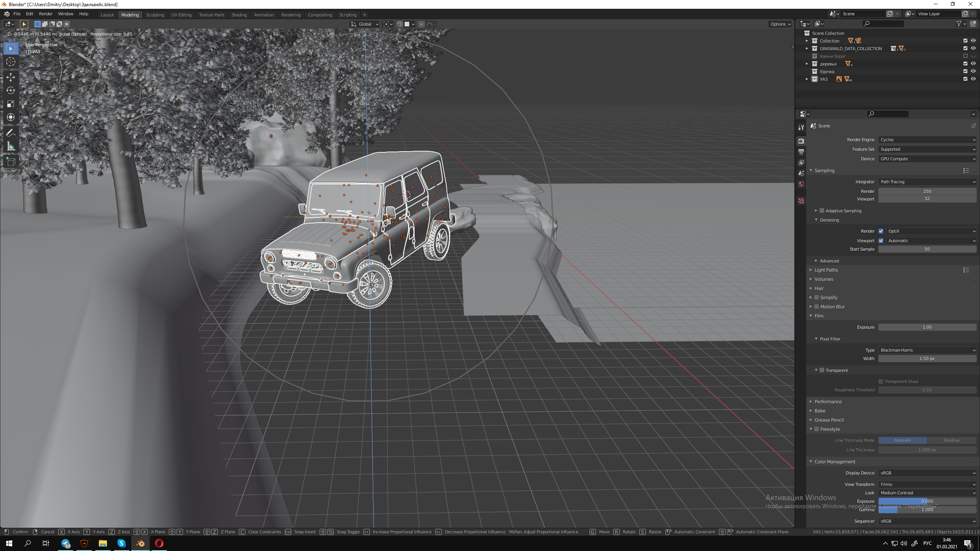Pin the Scene properties context
980x551 pixels.
point(973,126)
